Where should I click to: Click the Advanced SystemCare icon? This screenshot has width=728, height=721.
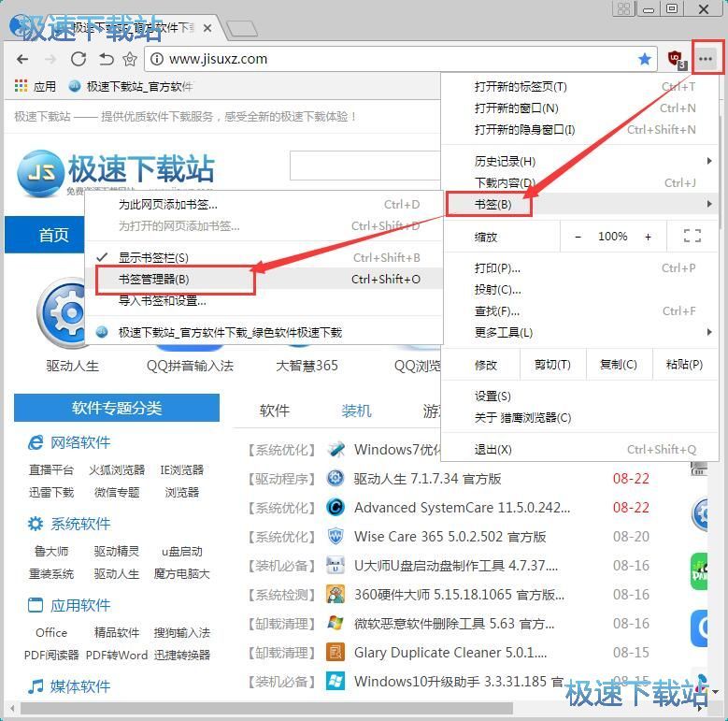tap(335, 507)
